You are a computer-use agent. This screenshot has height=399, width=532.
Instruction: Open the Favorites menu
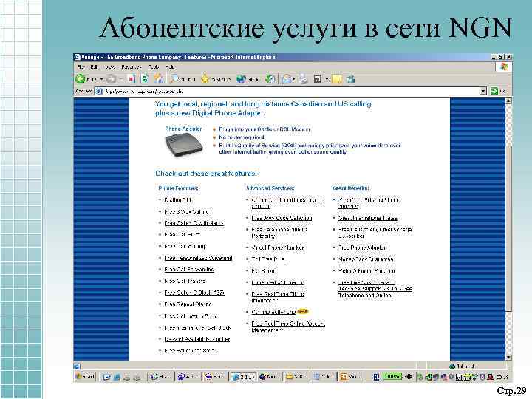pyautogui.click(x=132, y=66)
